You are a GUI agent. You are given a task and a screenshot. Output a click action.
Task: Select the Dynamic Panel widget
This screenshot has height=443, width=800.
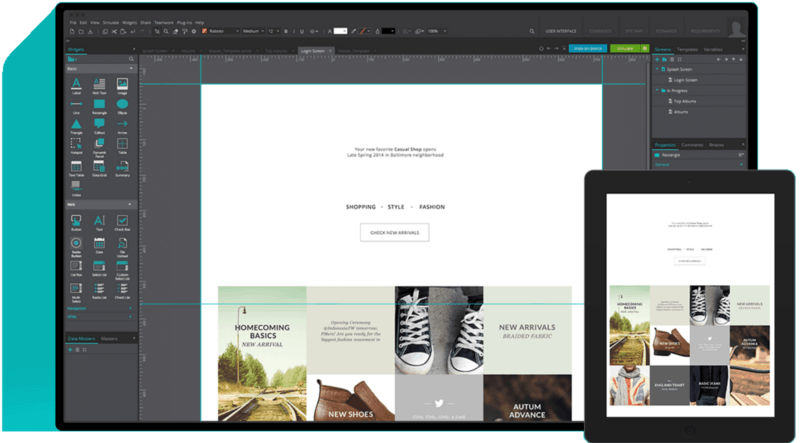click(x=99, y=147)
